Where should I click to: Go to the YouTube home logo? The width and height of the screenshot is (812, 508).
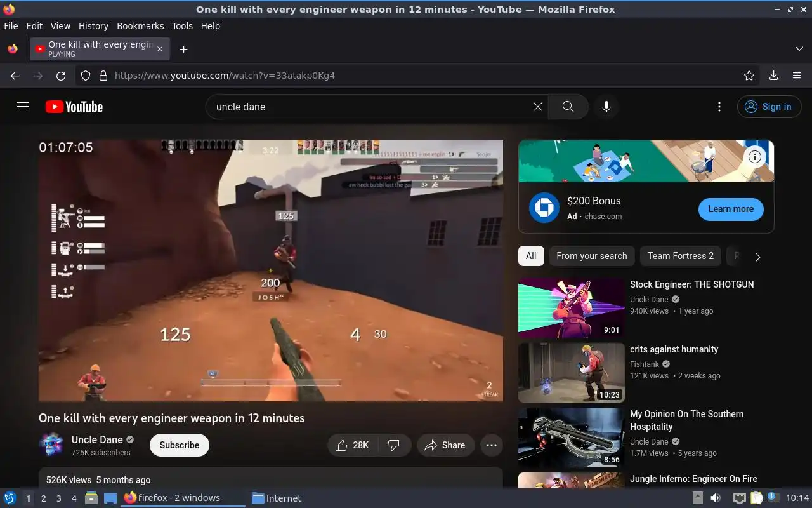(74, 107)
